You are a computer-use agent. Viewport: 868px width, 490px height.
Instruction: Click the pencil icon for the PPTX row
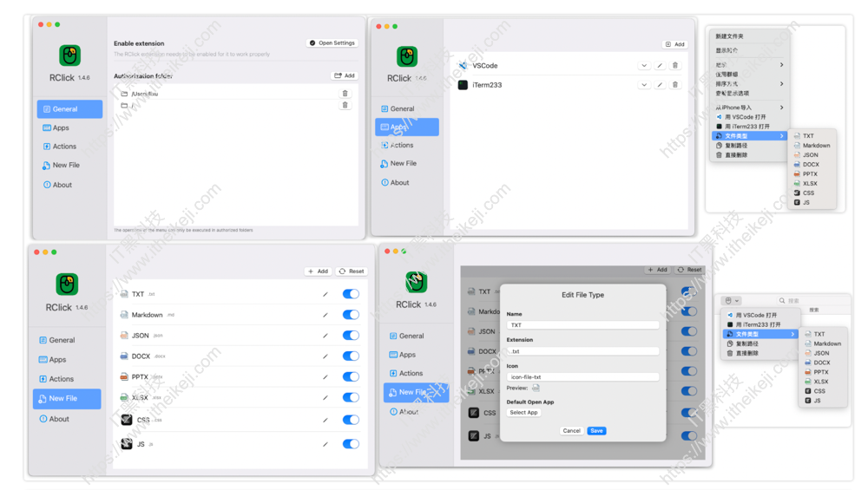coord(325,377)
